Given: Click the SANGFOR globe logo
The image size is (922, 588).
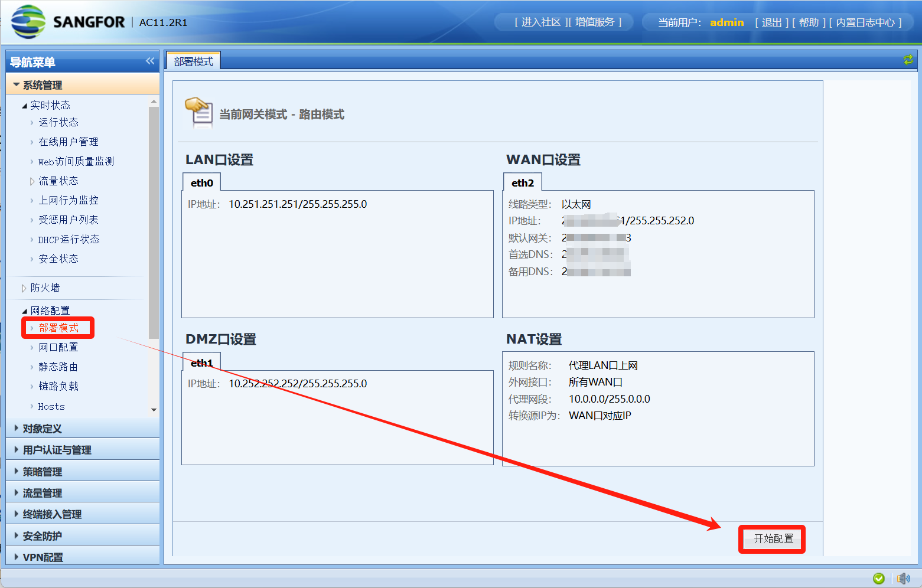Looking at the screenshot, I should coord(28,22).
